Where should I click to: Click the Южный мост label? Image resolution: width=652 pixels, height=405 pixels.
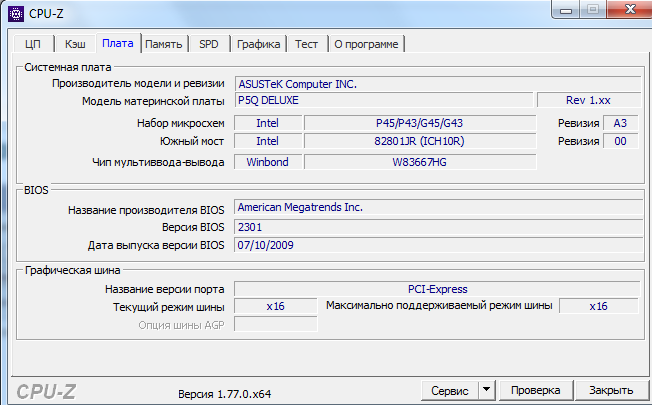[x=192, y=141]
